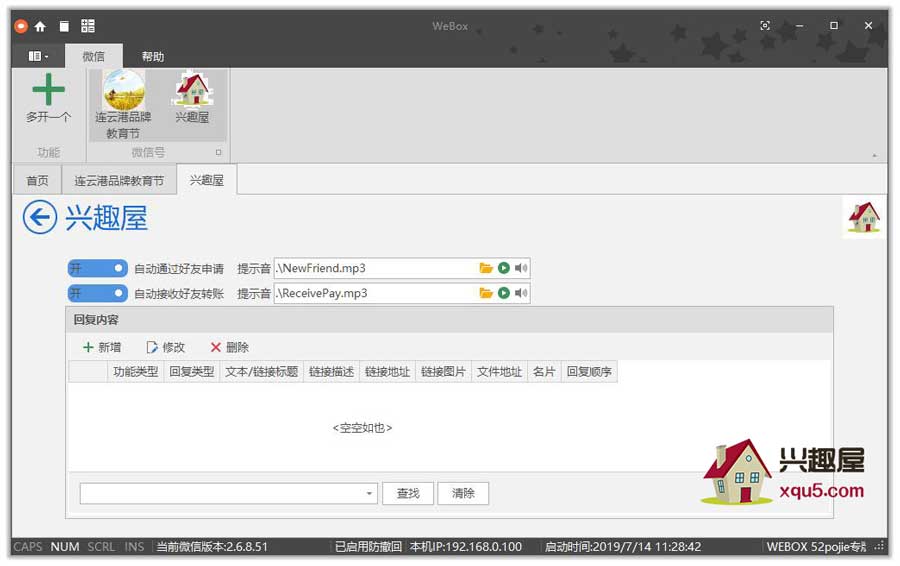Click speaker icon for ReceivePay.mp3
Image resolution: width=900 pixels, height=566 pixels.
521,293
